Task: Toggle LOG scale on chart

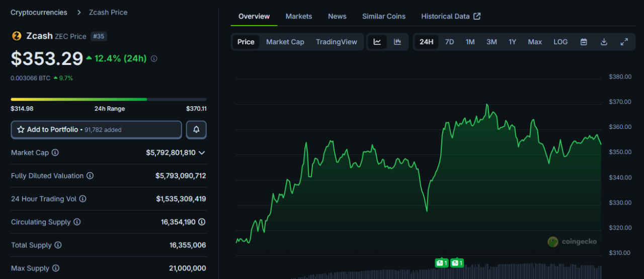Action: 560,42
